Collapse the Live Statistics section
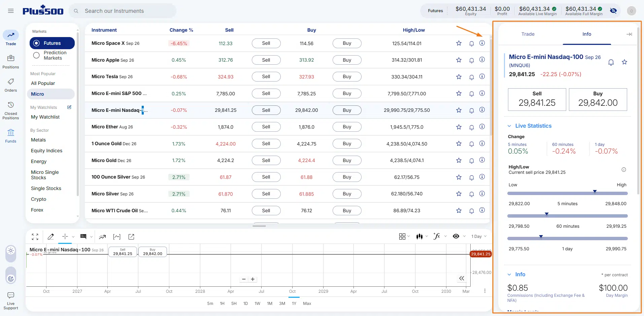644x316 pixels. coord(509,126)
